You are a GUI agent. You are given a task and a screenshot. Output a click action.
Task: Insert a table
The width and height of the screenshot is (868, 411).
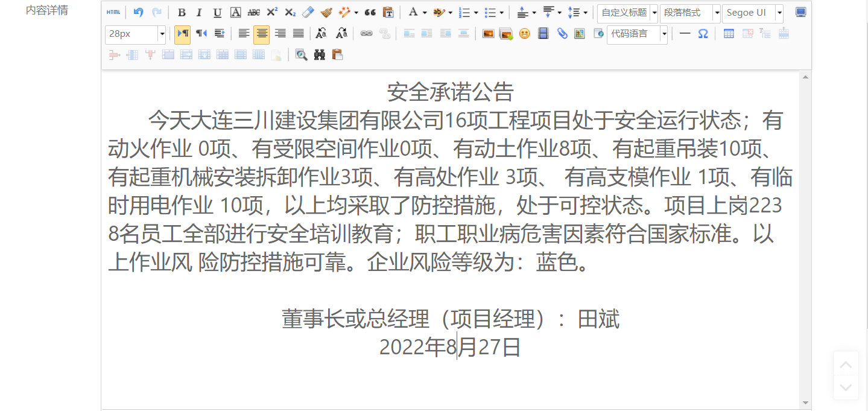pyautogui.click(x=729, y=34)
